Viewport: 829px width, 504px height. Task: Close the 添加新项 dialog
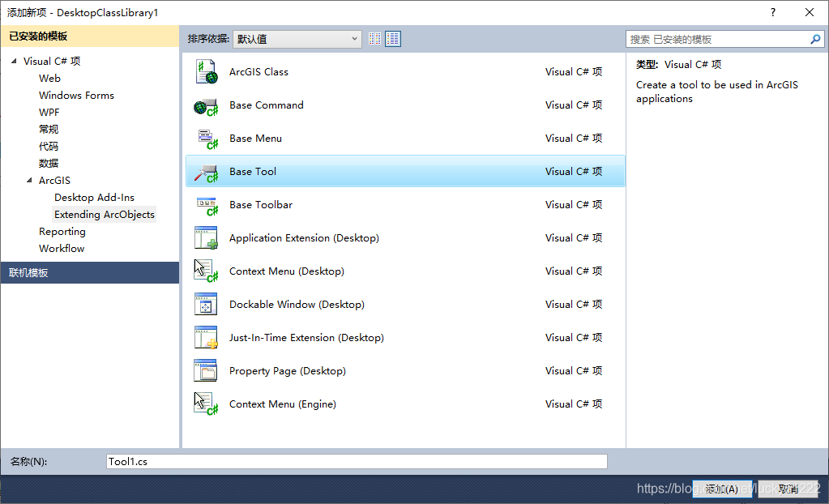tap(810, 12)
